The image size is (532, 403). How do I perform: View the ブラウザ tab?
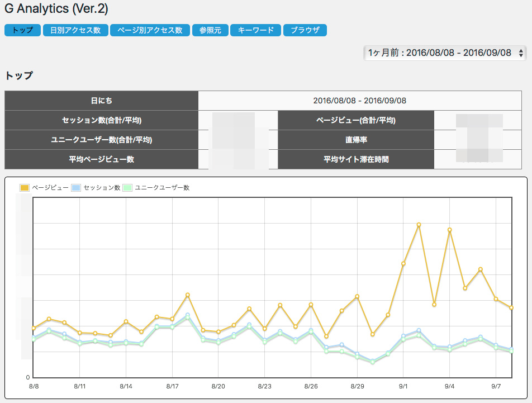coord(305,30)
